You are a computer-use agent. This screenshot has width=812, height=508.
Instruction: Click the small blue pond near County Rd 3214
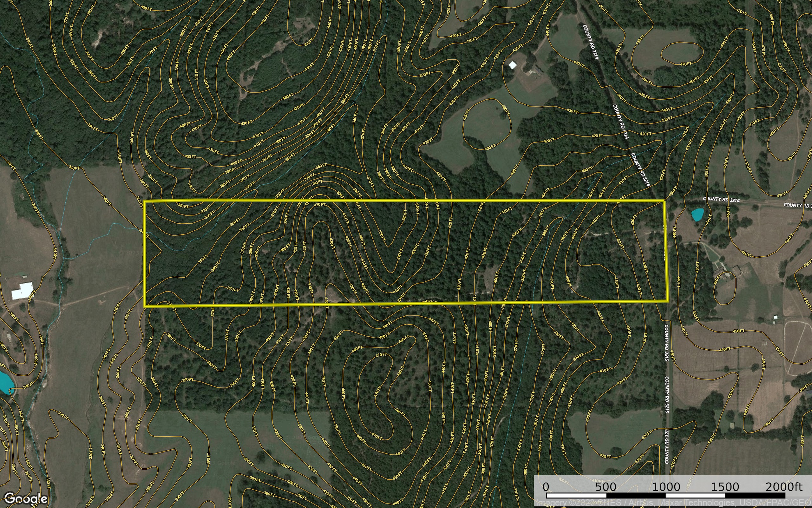(697, 214)
